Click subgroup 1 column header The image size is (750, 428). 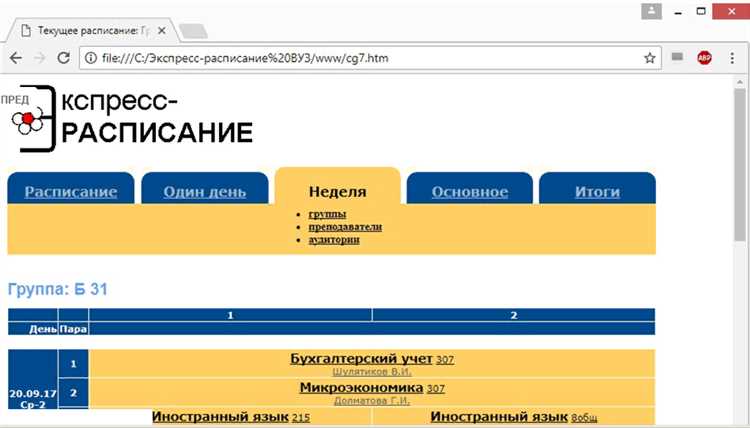coord(230,315)
